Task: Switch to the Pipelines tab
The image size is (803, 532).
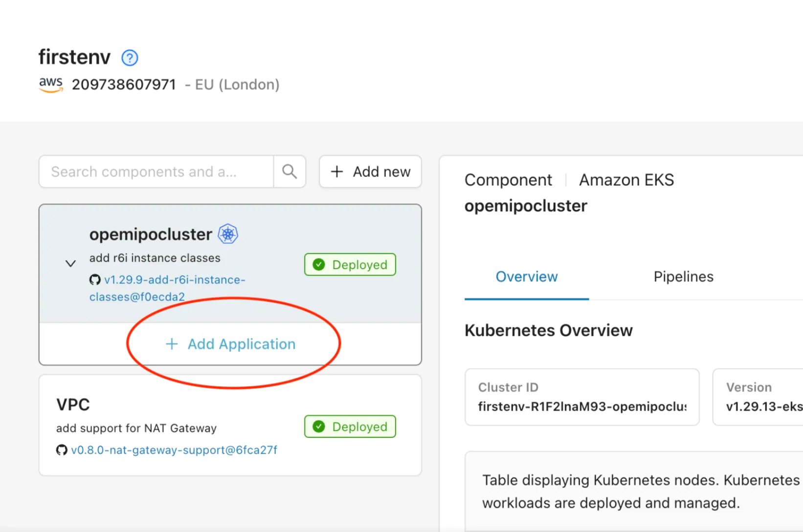Action: 683,277
